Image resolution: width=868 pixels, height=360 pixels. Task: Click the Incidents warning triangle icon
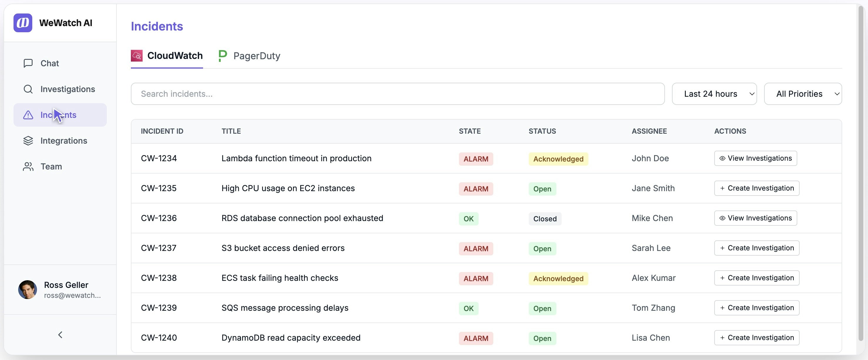[x=28, y=115]
